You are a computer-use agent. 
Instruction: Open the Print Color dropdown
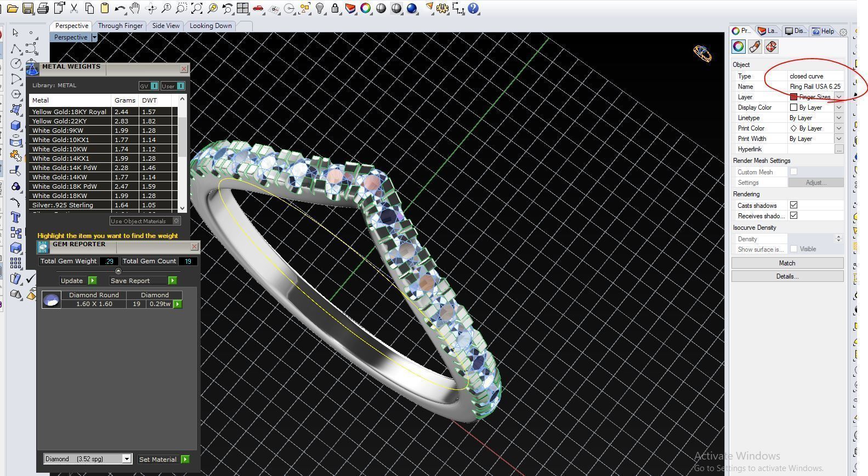(839, 128)
